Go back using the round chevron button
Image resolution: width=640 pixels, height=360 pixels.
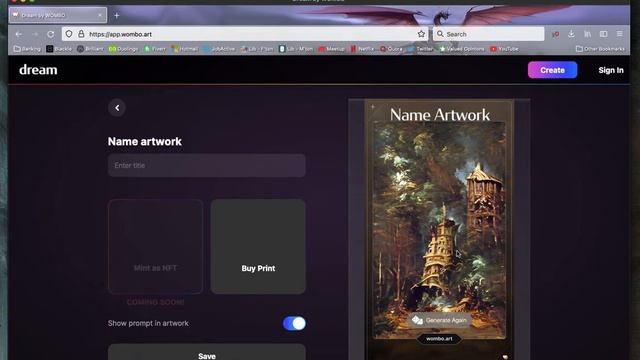point(117,108)
